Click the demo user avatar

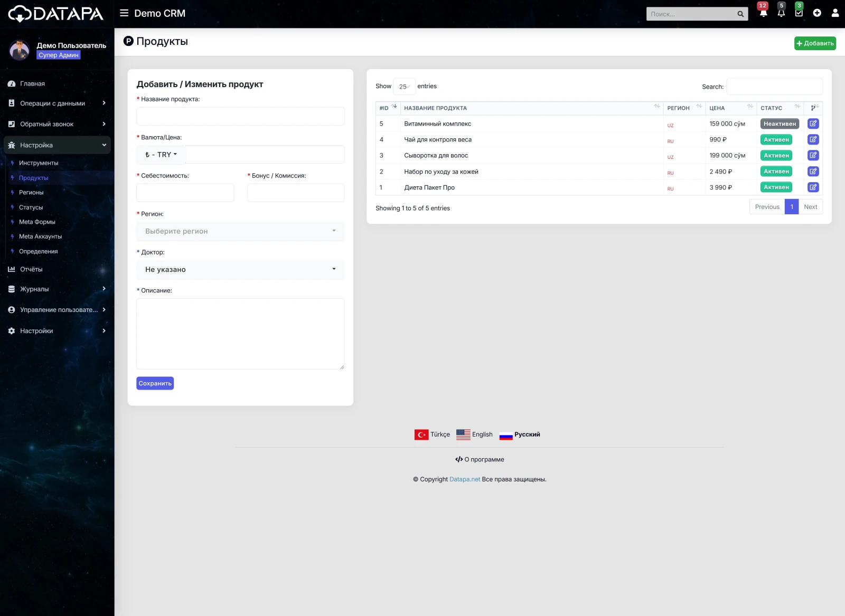point(20,50)
